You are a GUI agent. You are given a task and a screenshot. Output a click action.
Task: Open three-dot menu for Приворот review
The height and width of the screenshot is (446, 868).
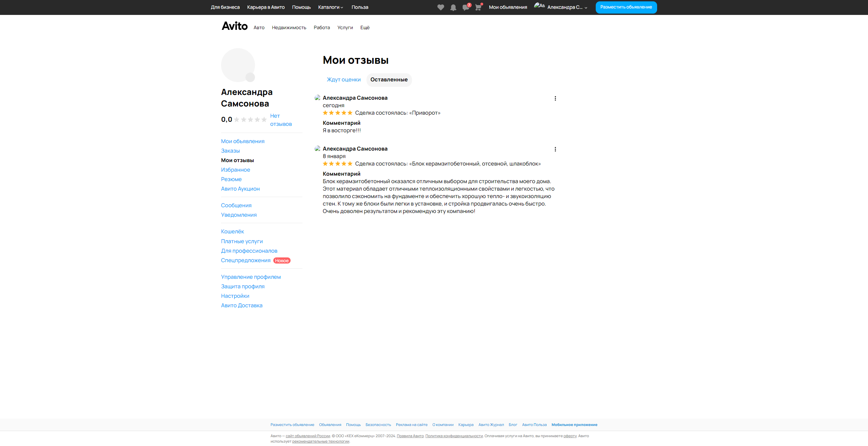pos(555,98)
